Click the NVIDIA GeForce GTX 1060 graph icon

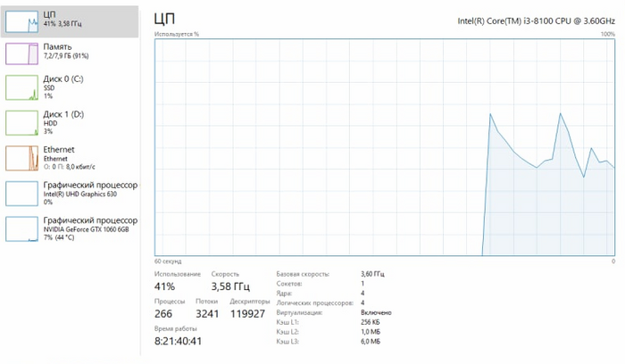coord(22,229)
